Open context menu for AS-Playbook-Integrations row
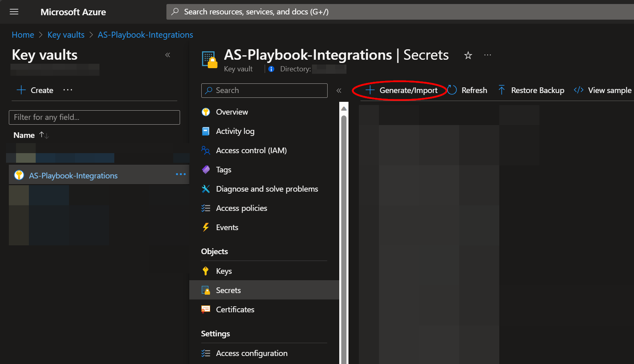 (x=181, y=174)
